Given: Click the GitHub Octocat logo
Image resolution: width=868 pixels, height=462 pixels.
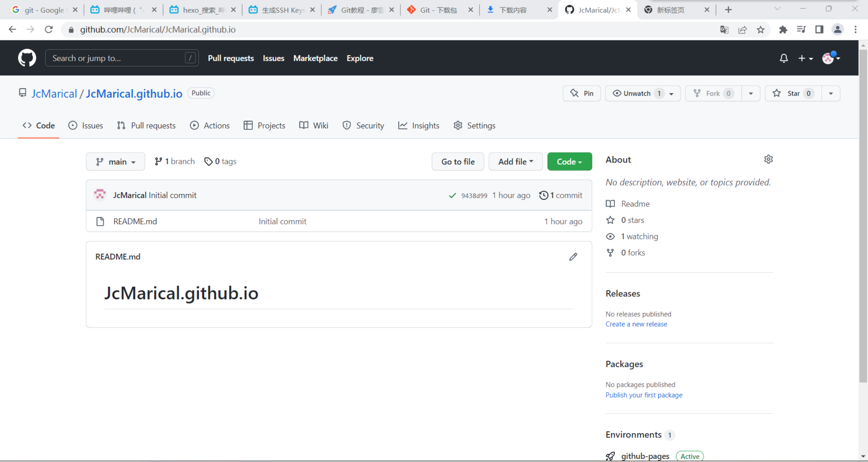Looking at the screenshot, I should point(27,58).
